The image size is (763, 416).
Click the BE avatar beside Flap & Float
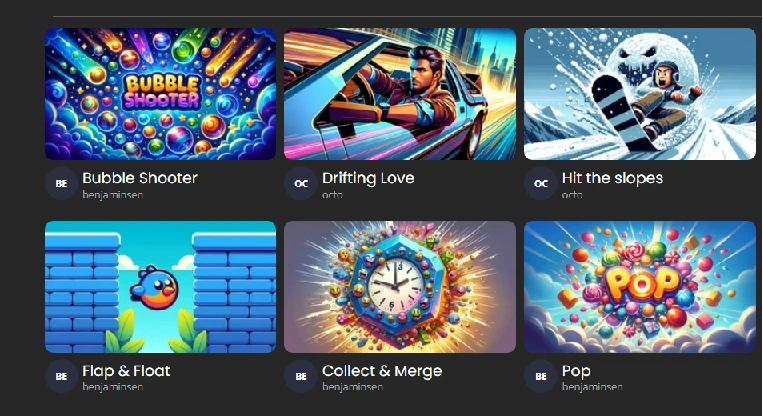[61, 376]
